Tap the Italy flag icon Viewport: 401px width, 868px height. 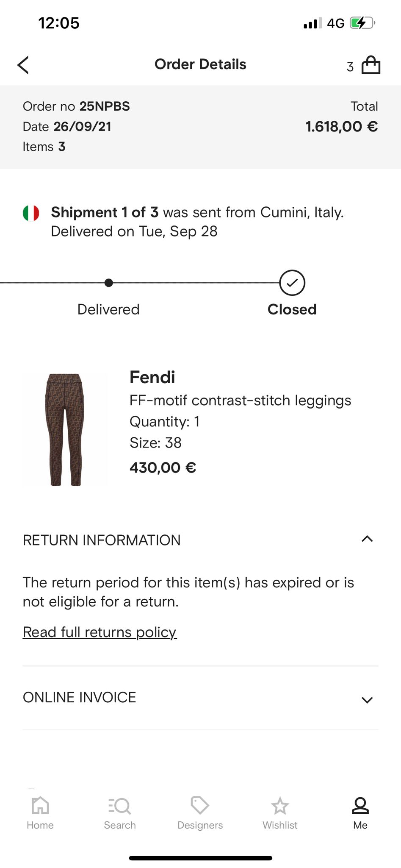[x=31, y=213]
